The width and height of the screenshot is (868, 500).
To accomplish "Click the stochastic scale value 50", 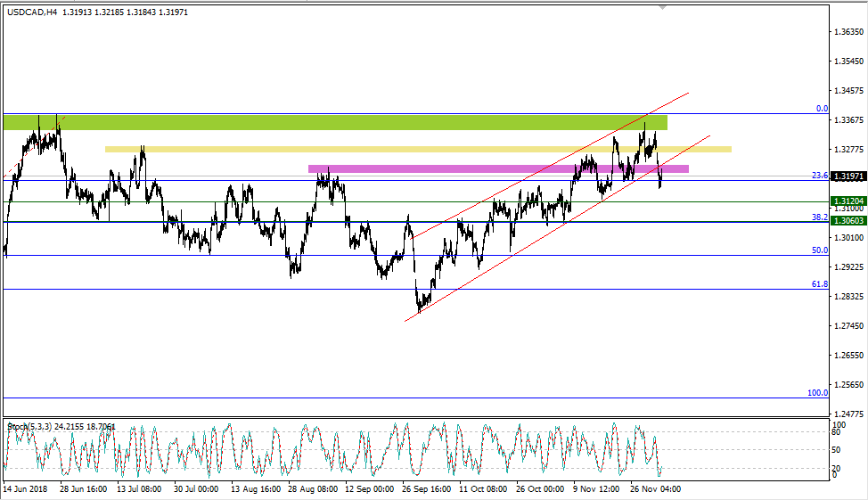I will pyautogui.click(x=837, y=450).
